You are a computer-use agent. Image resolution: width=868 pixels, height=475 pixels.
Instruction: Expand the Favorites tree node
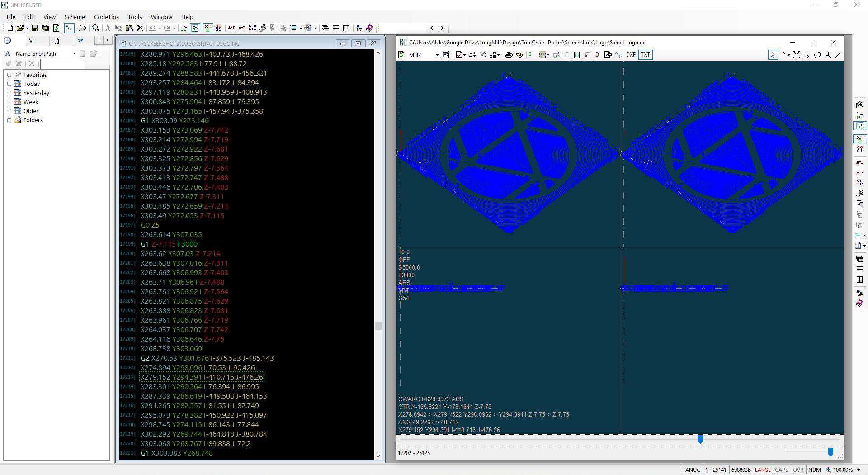[9, 75]
